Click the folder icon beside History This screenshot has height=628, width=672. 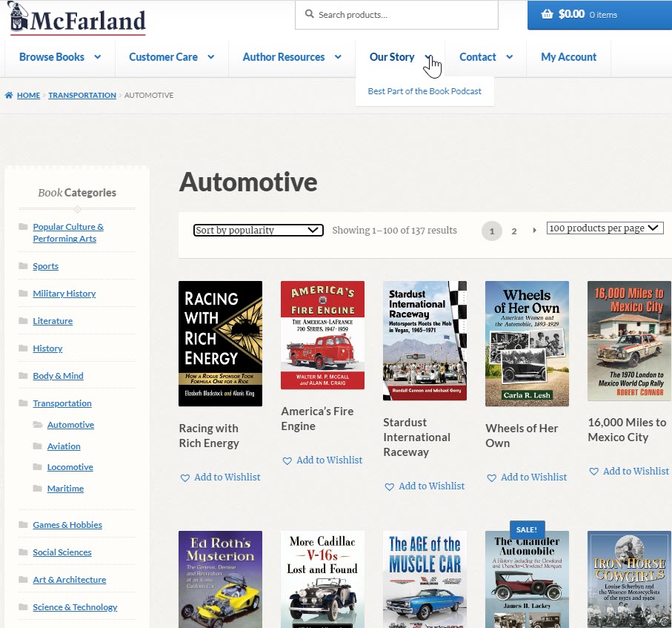point(24,348)
